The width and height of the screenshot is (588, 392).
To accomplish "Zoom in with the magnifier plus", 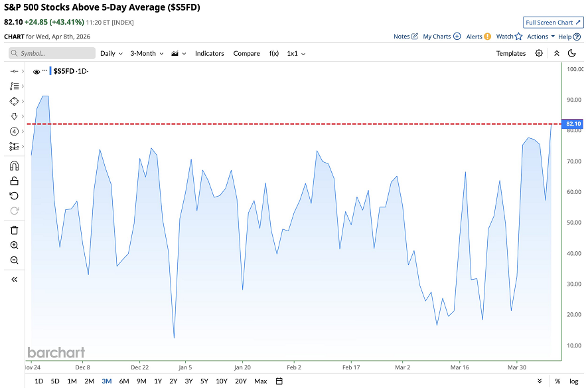I will click(14, 245).
